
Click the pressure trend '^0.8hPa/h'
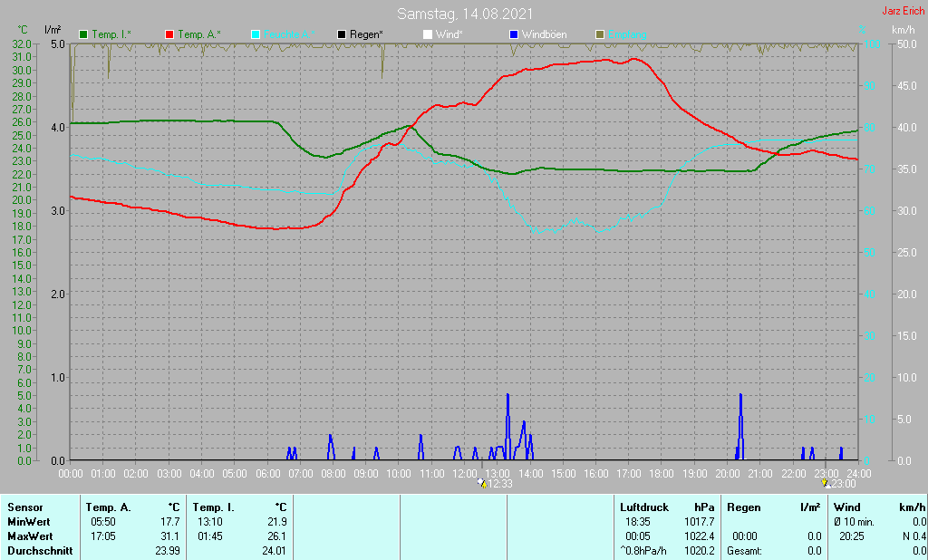643,551
